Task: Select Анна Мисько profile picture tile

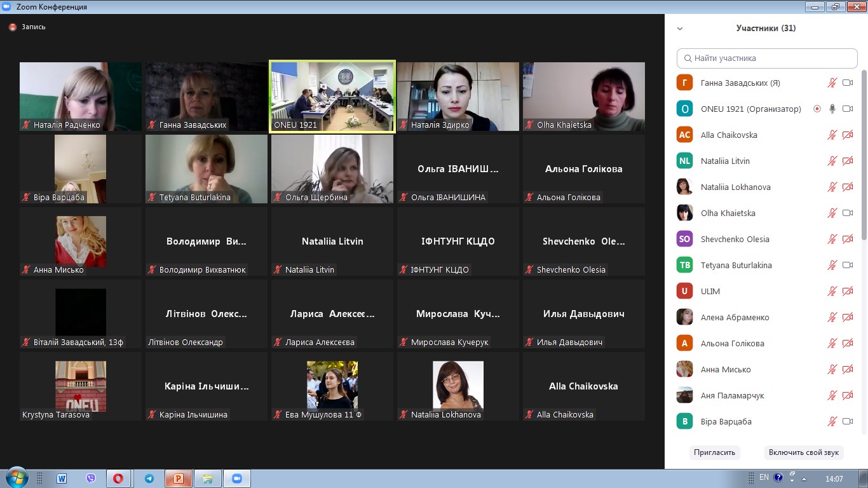Action: pyautogui.click(x=81, y=241)
